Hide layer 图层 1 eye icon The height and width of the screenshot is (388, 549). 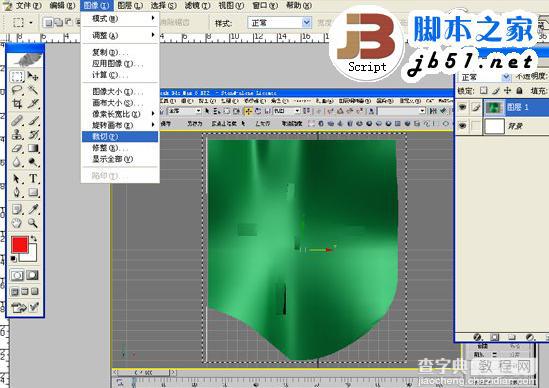(x=463, y=107)
